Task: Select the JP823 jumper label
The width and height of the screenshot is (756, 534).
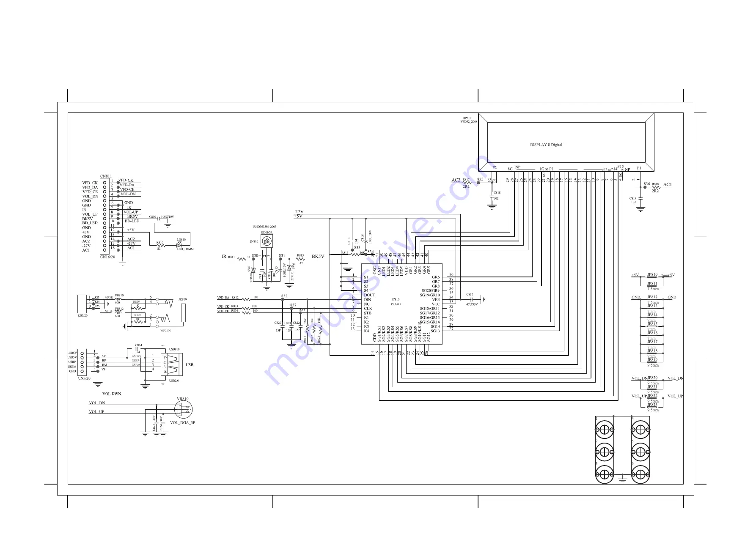Action: coord(652,405)
